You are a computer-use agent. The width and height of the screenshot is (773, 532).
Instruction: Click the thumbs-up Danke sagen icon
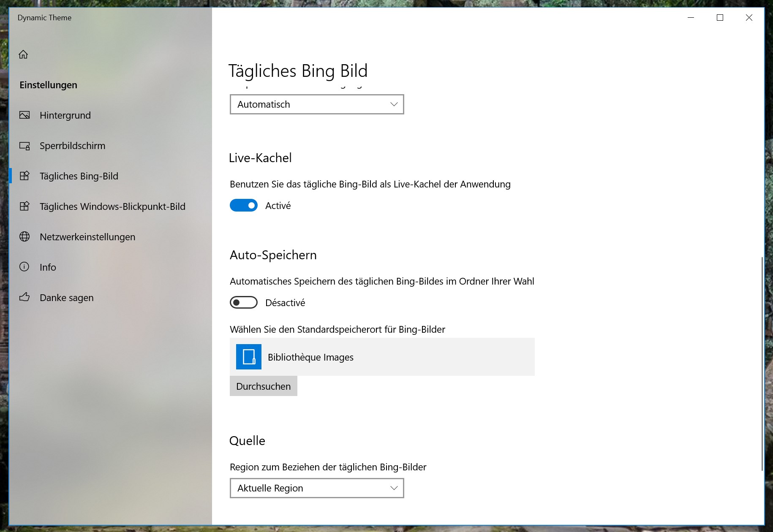pyautogui.click(x=24, y=297)
